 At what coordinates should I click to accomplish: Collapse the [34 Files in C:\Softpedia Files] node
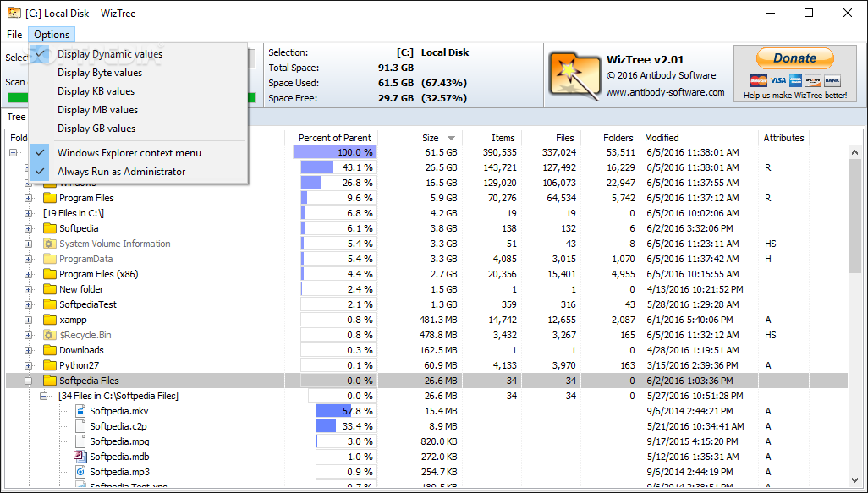(x=44, y=396)
